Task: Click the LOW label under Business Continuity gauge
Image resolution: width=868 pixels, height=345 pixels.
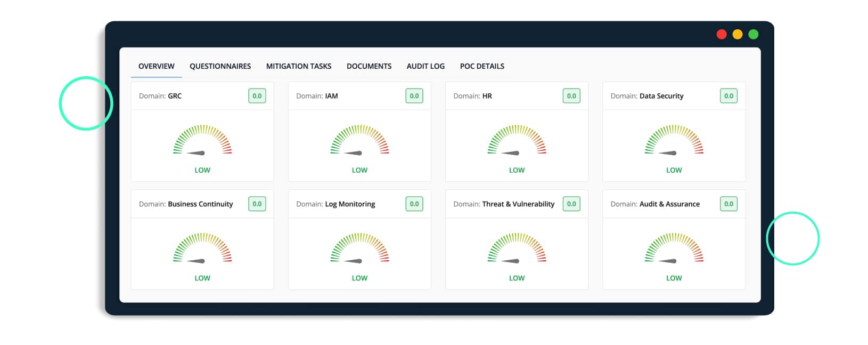Action: (x=202, y=278)
